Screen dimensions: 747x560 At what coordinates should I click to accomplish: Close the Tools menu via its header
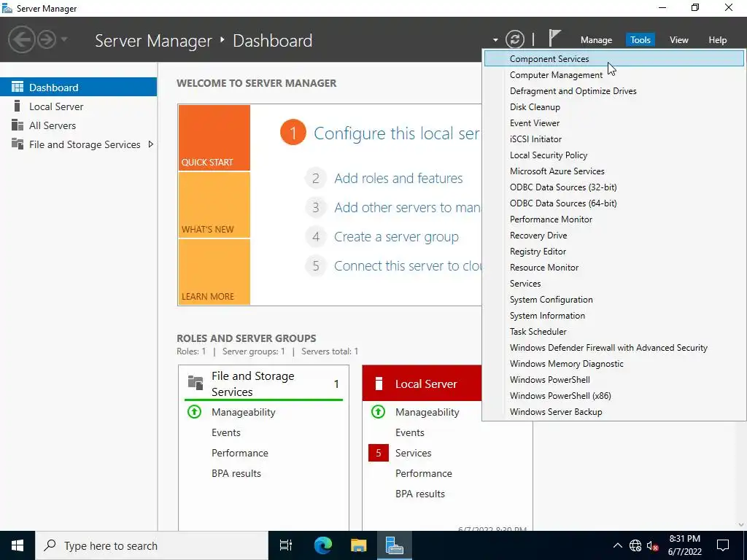640,40
